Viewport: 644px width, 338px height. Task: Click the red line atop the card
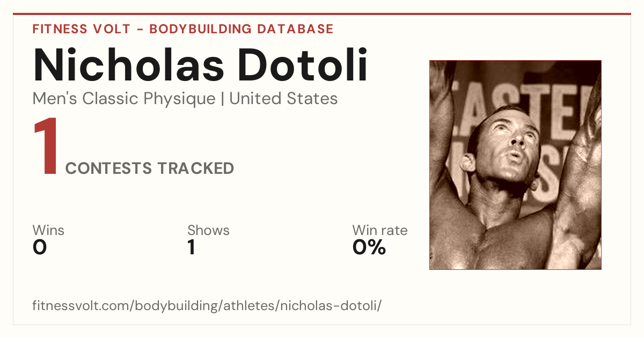(322, 14)
